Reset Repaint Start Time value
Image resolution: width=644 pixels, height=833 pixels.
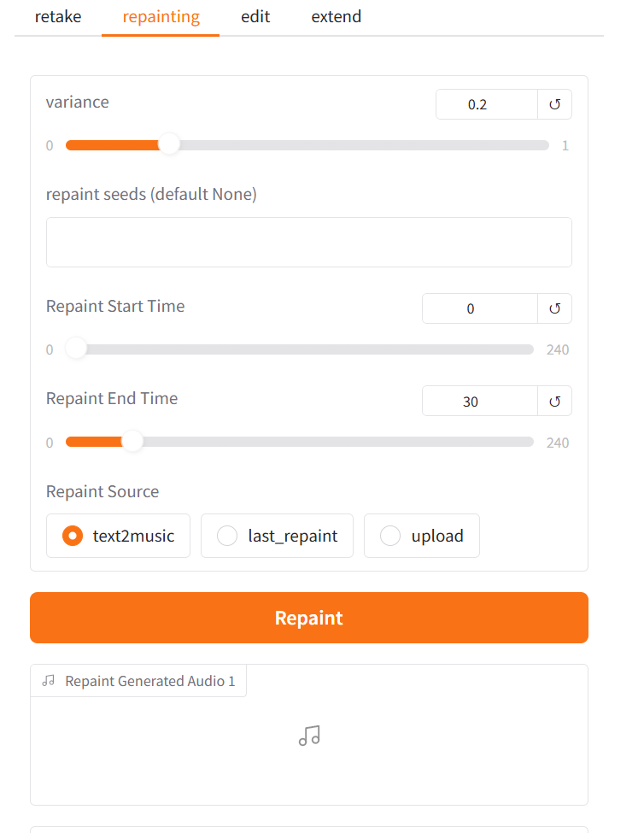point(554,308)
